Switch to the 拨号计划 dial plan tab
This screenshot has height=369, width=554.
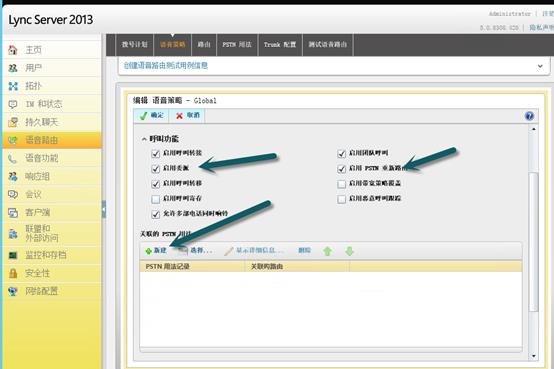135,45
